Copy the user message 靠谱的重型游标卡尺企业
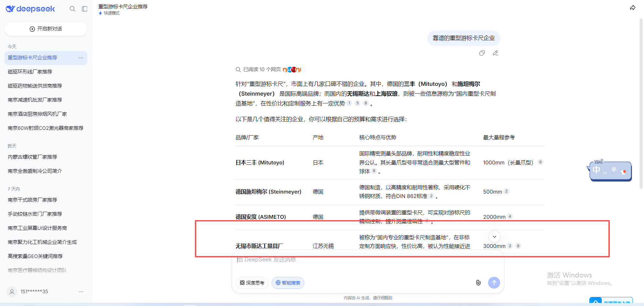The height and width of the screenshot is (306, 644). (x=482, y=53)
